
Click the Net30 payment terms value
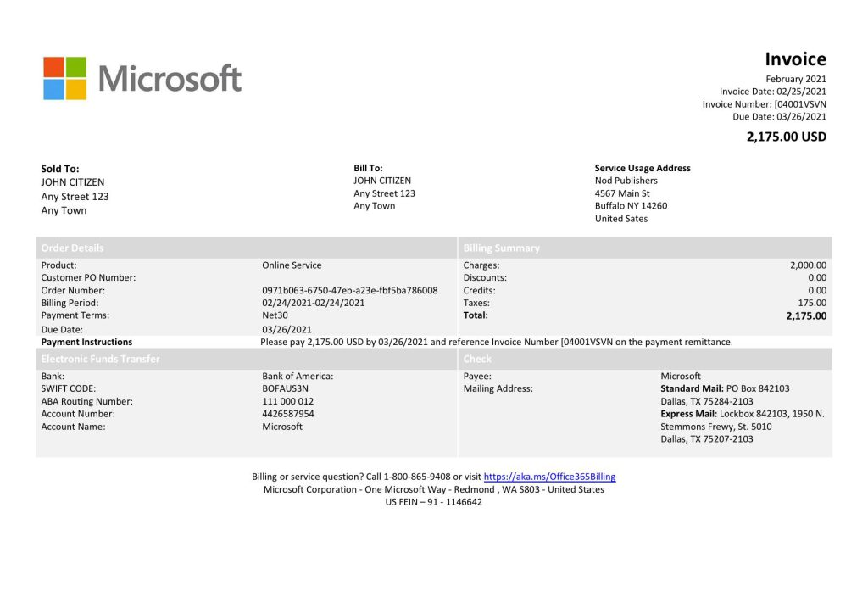[275, 315]
